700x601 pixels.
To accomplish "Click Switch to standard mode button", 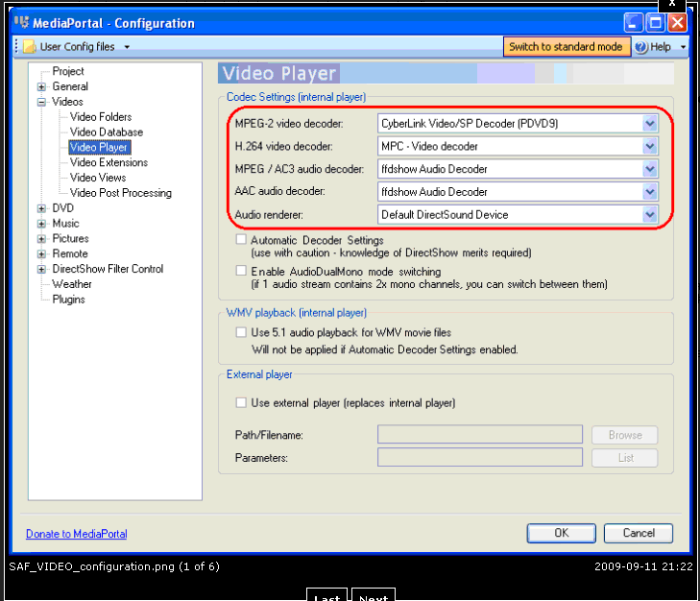I will 565,47.
